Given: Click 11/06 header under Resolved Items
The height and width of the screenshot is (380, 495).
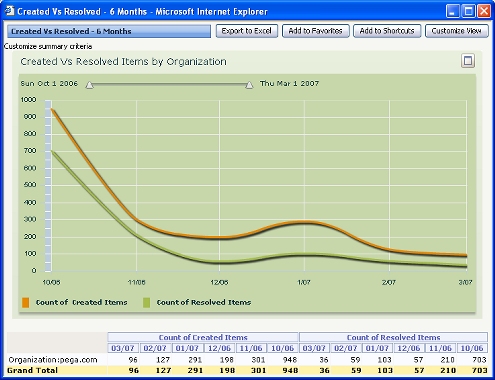Looking at the screenshot, I should pos(440,348).
